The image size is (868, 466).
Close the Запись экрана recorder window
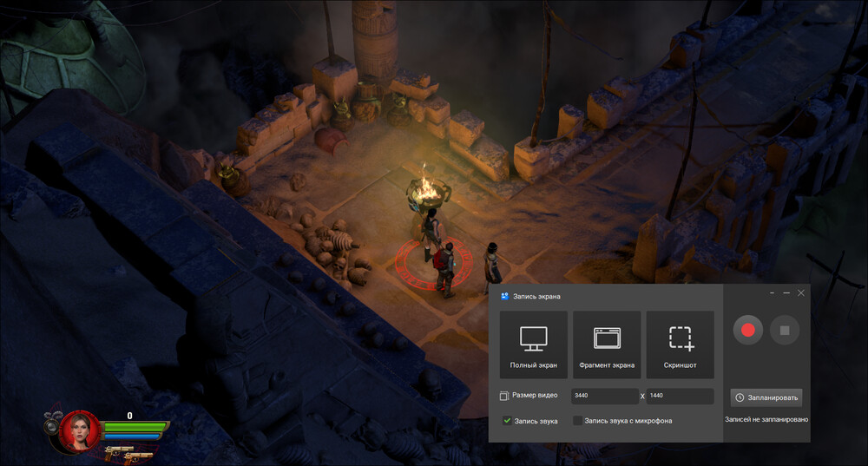pyautogui.click(x=800, y=293)
